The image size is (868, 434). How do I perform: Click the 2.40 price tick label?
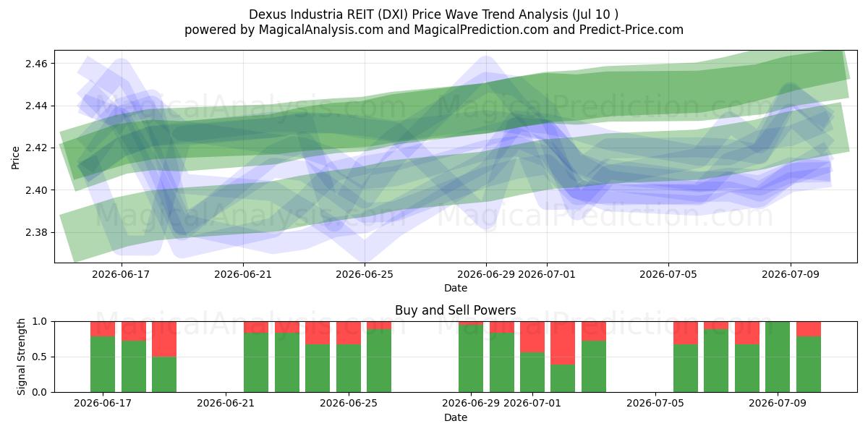click(37, 190)
